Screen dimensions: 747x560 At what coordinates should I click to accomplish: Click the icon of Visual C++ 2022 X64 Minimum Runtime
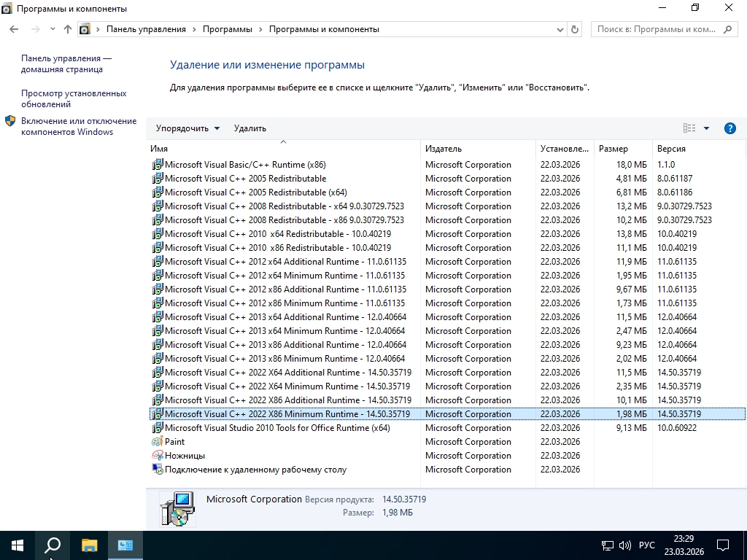coord(158,386)
